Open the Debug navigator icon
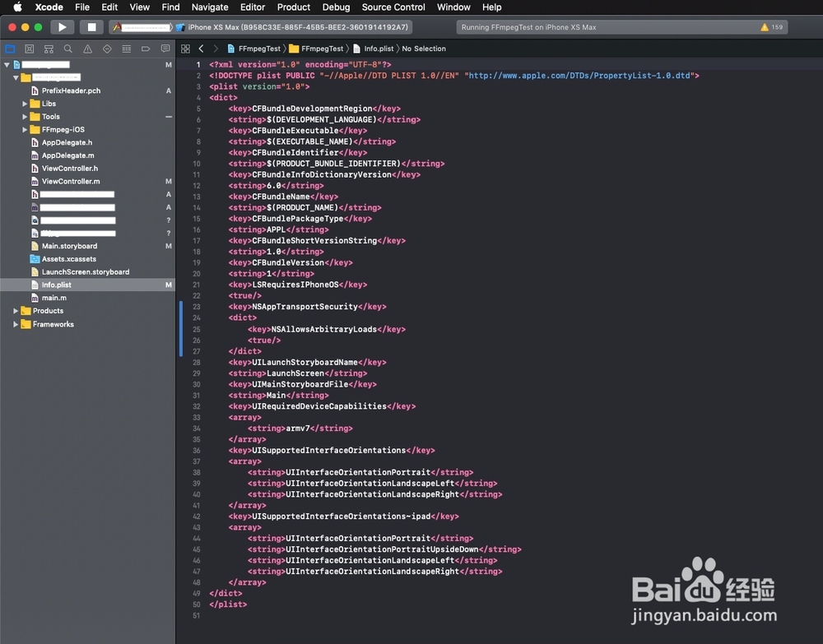The height and width of the screenshot is (644, 823). (127, 49)
